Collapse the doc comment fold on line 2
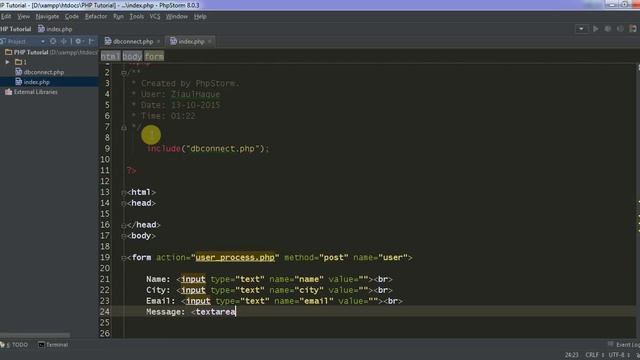The width and height of the screenshot is (640, 360). point(124,73)
